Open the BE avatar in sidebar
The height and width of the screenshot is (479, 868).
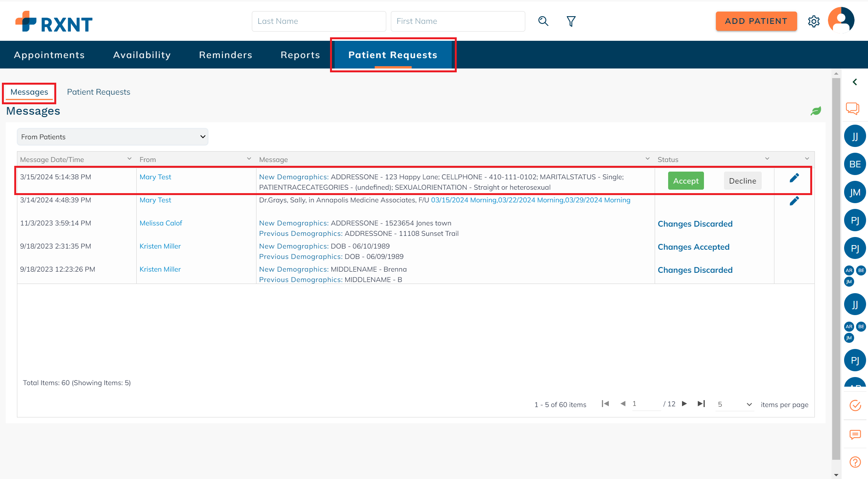coord(855,164)
